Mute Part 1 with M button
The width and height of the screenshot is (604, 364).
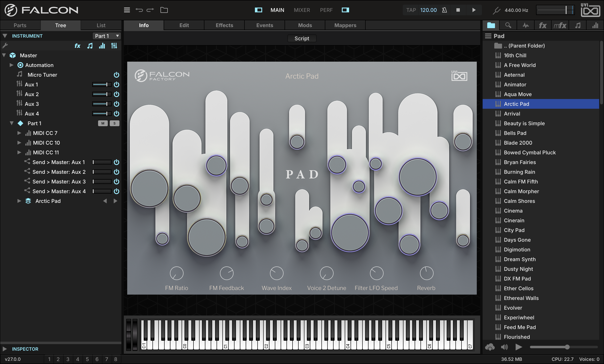coord(103,123)
